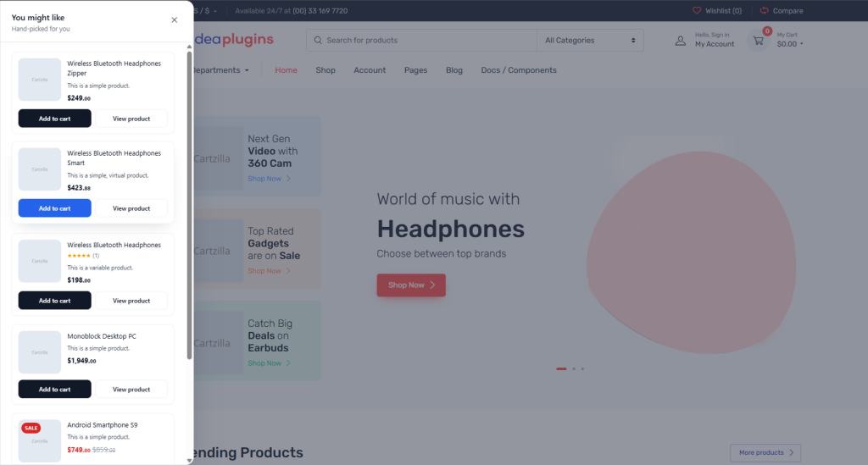Click the Catch Big Deals banner image

click(218, 343)
